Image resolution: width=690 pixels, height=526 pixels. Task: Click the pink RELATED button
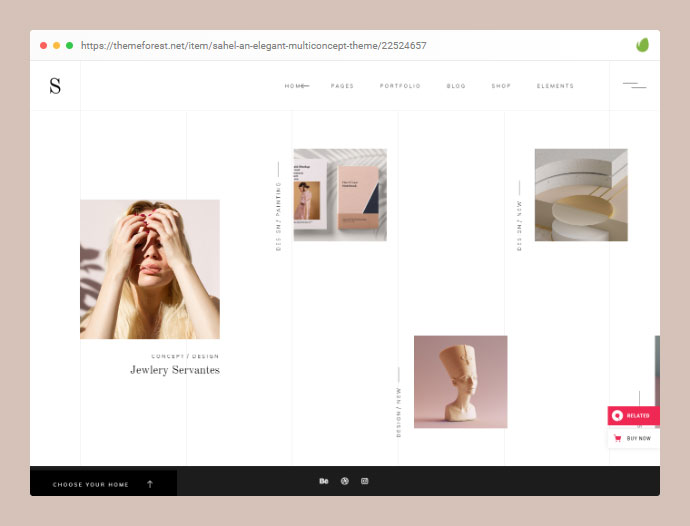click(634, 416)
